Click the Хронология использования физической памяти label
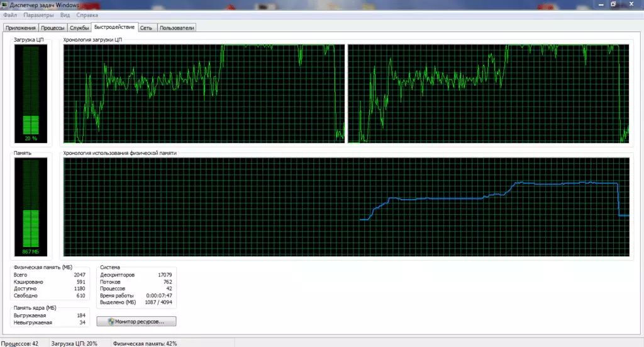The height and width of the screenshot is (347, 644). click(120, 153)
